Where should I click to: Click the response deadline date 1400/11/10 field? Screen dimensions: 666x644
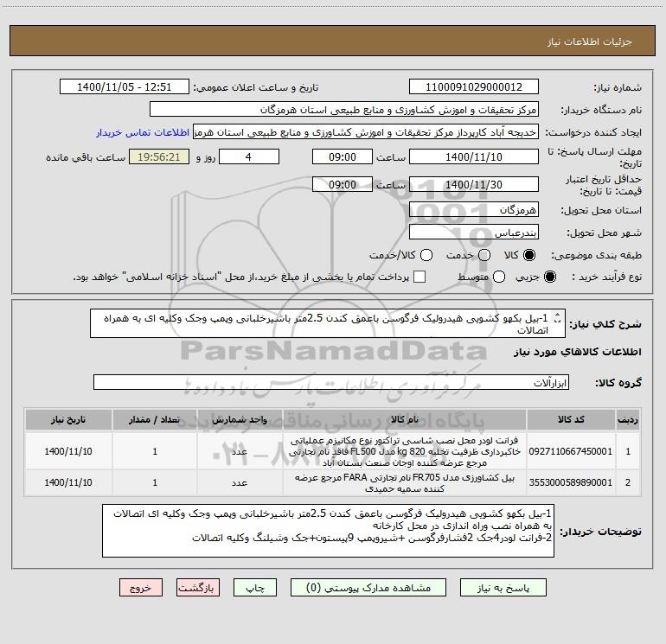click(474, 156)
